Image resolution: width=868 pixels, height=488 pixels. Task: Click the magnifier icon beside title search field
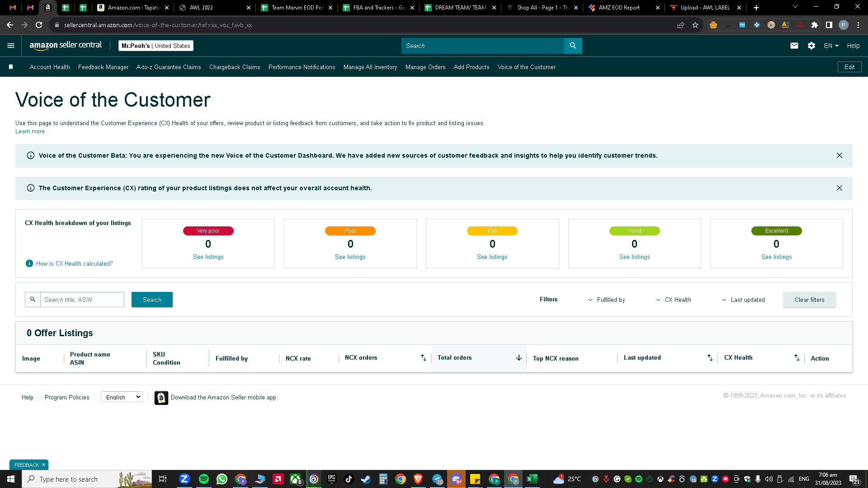click(x=33, y=300)
